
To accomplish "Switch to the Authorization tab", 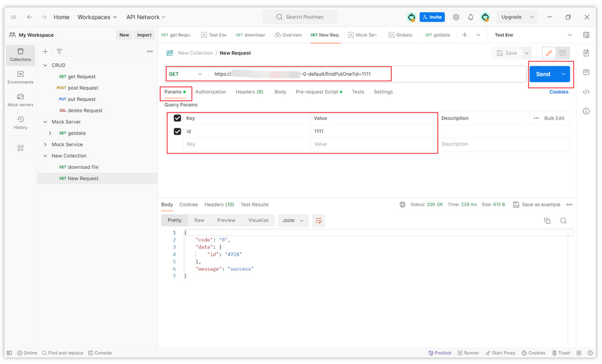I will coord(210,92).
